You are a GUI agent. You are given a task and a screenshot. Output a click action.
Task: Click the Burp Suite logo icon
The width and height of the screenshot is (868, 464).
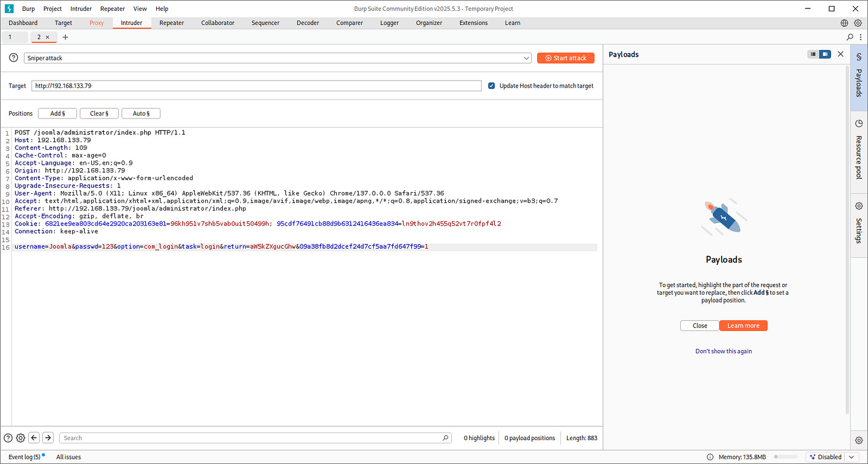(x=9, y=8)
